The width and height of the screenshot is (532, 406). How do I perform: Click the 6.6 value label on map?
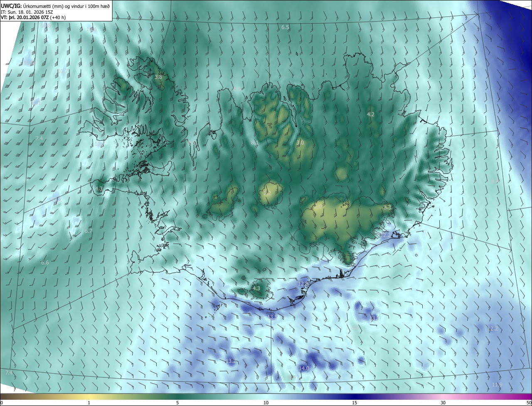tap(45, 263)
